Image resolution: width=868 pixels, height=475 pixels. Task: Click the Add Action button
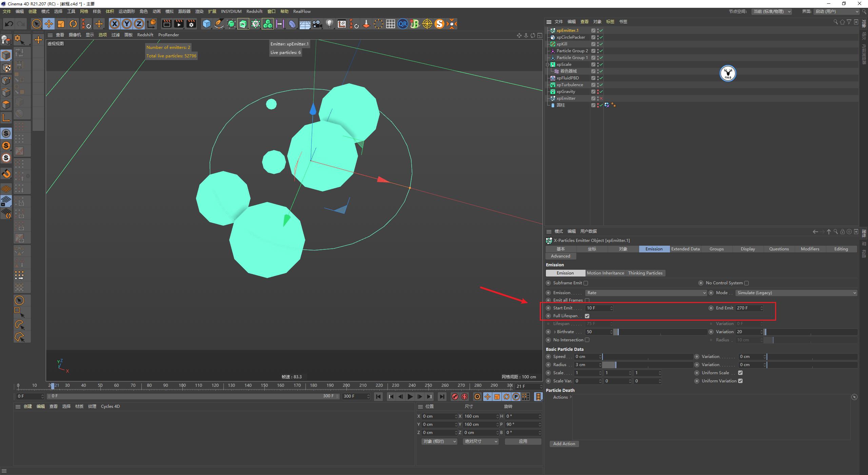click(564, 443)
